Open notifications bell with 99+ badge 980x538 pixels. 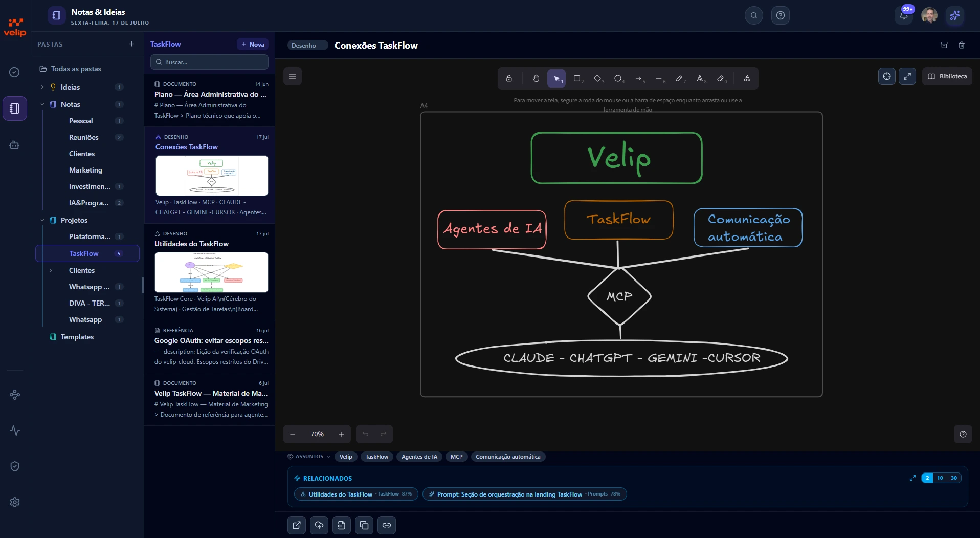[x=904, y=15]
